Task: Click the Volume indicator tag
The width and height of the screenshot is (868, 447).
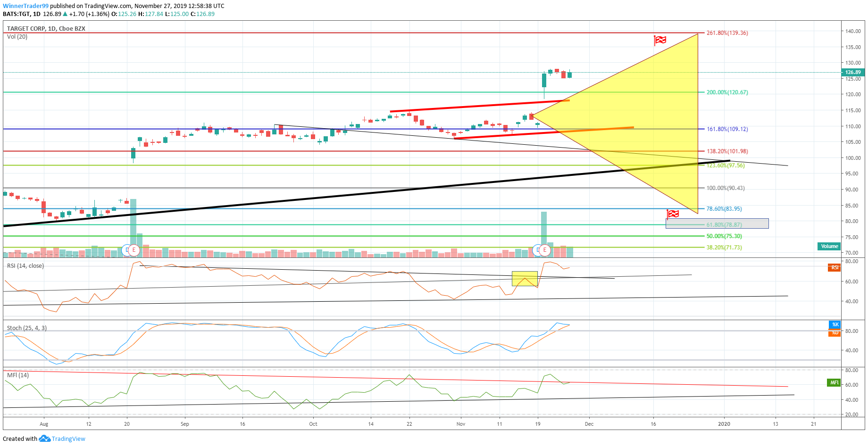Action: pyautogui.click(x=829, y=246)
